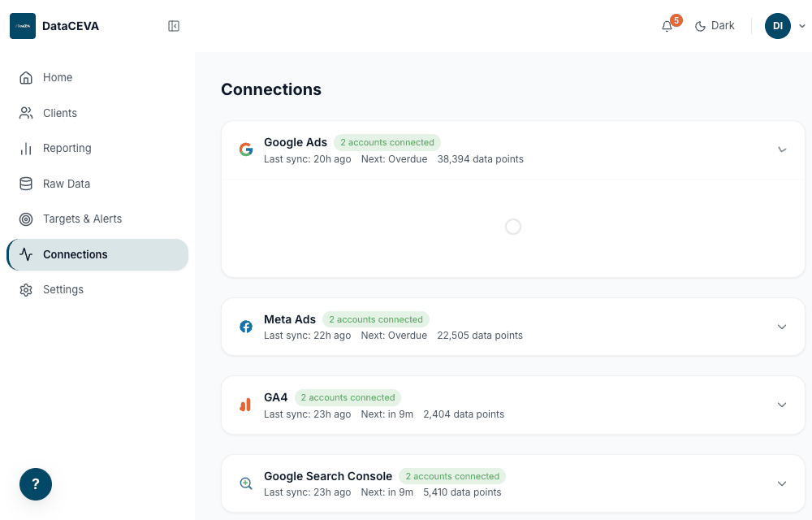Select Targets & Alerts menu item
This screenshot has width=812, height=520.
click(x=97, y=219)
